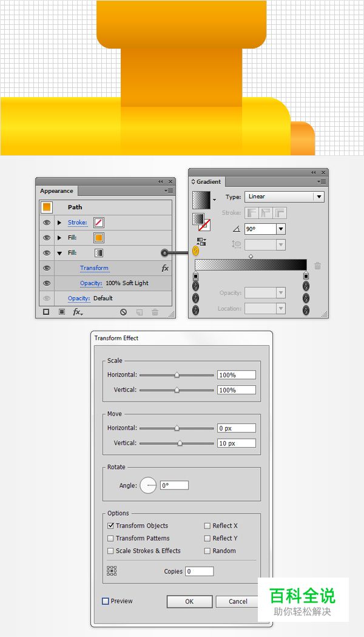Open the Transform effect link
Viewport: 364px width, 637px height.
tap(94, 268)
